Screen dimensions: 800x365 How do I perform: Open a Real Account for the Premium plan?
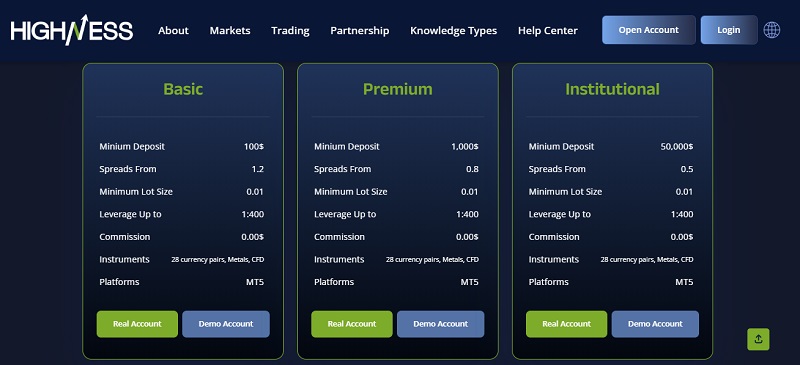click(x=352, y=324)
